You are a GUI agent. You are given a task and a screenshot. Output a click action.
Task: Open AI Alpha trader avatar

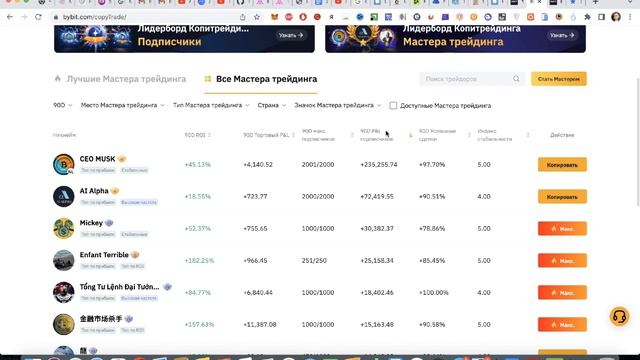coord(64,196)
